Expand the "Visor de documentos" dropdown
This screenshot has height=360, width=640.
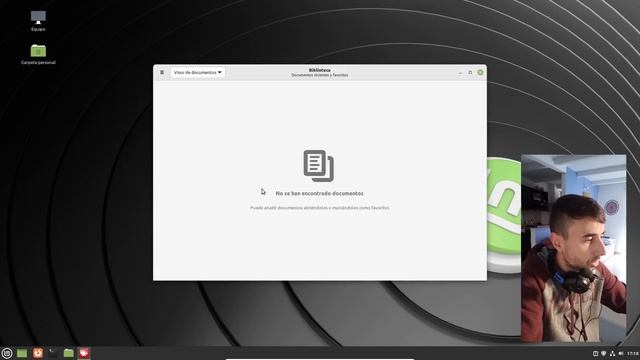pyautogui.click(x=198, y=72)
